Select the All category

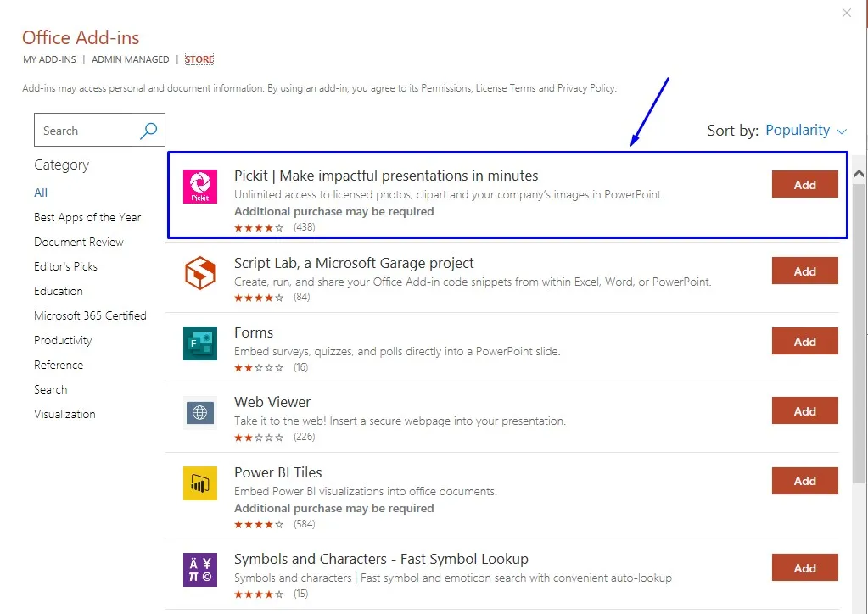click(41, 193)
